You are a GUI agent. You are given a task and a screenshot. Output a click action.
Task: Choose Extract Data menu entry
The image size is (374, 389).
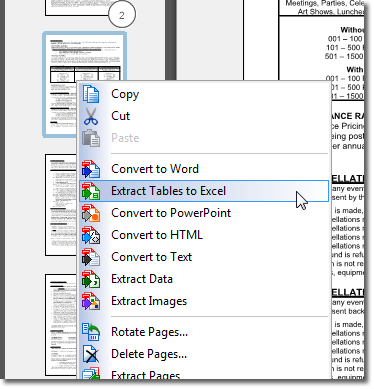(204, 279)
